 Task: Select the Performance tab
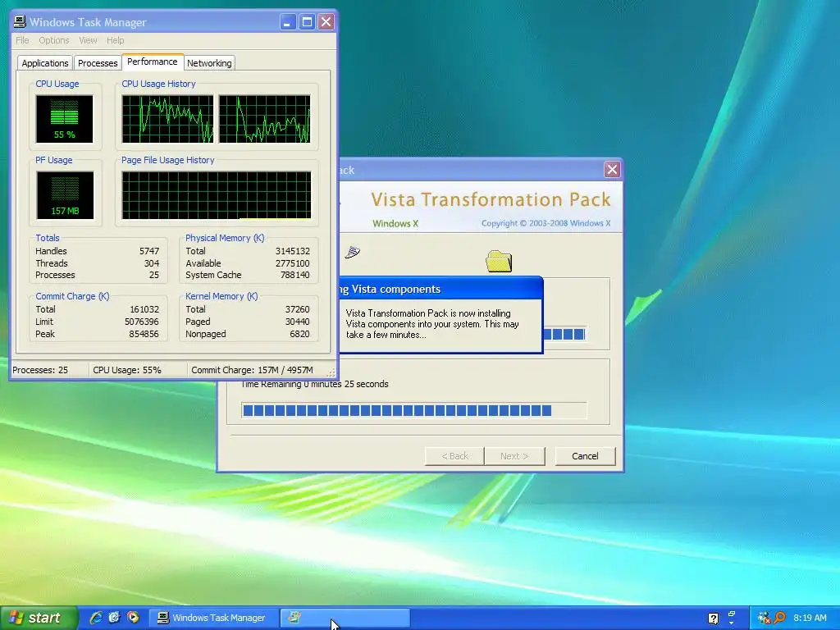pyautogui.click(x=153, y=62)
